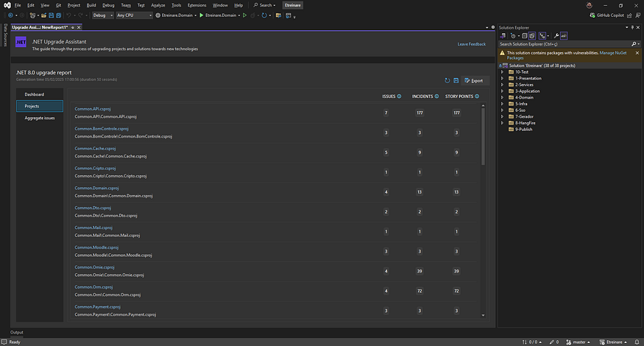Open the Debug configuration dropdown
The image size is (644, 346).
[103, 15]
